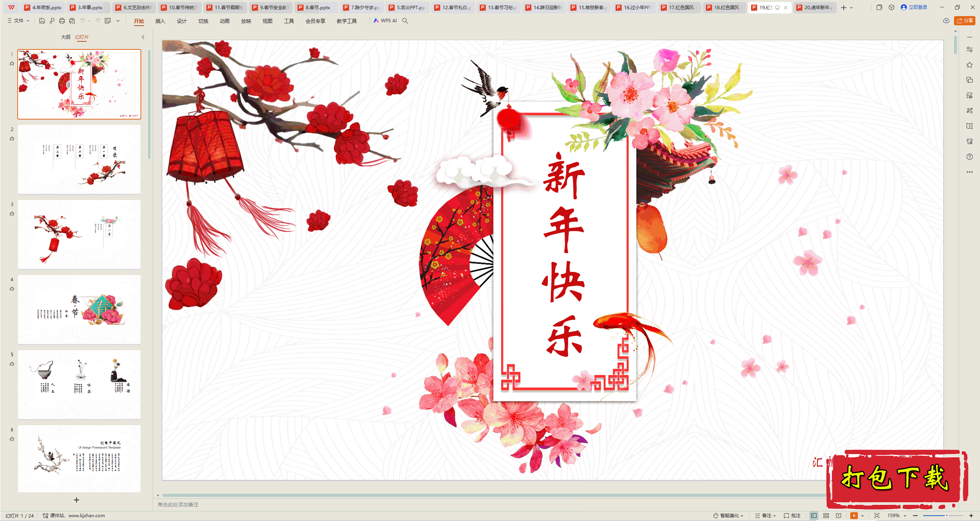Screen dimensions: 980x521
Task: Click the multi-window icon in the title bar
Action: 879,7
